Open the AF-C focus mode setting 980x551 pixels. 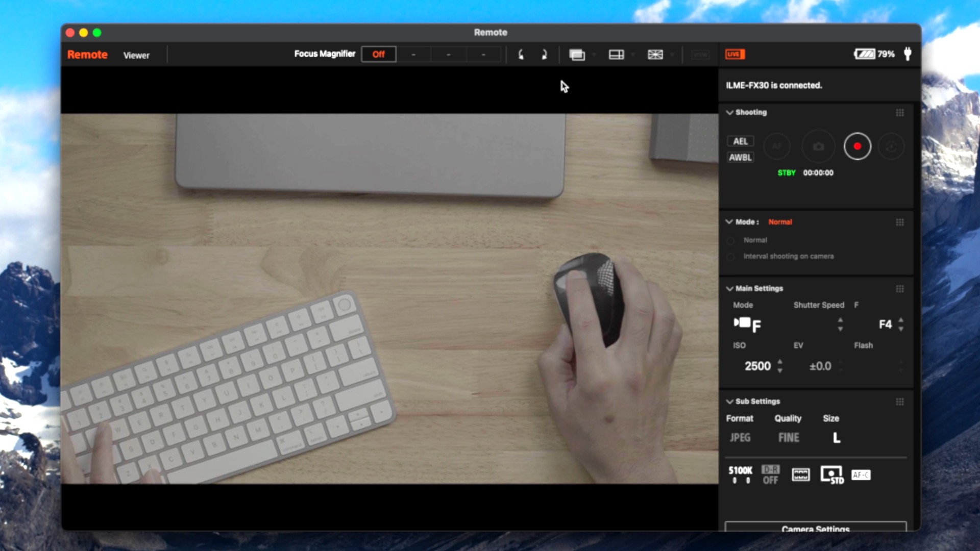coord(861,475)
